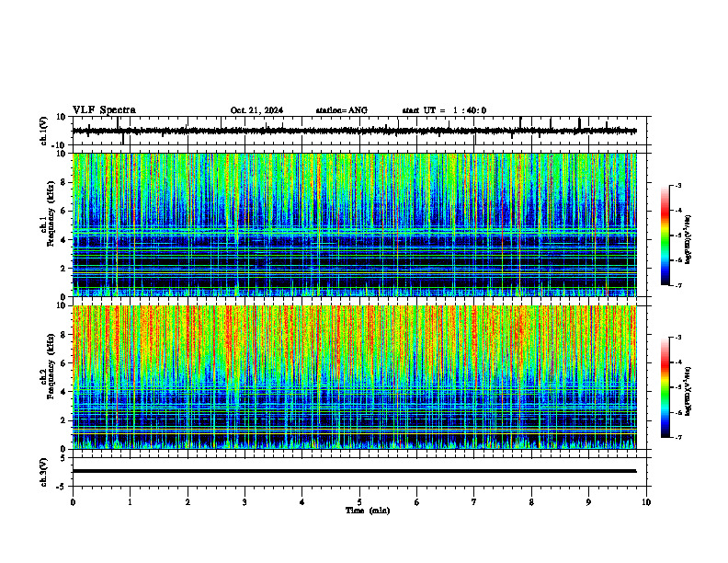Click time axis tick label "2"
This screenshot has height=563, width=728.
188,502
